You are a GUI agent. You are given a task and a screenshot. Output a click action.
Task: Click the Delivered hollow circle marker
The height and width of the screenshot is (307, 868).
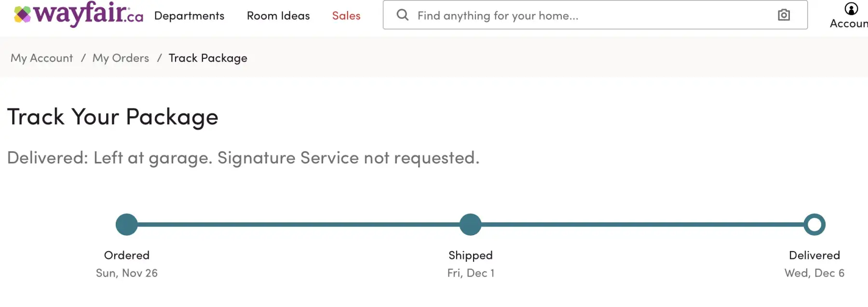click(814, 225)
